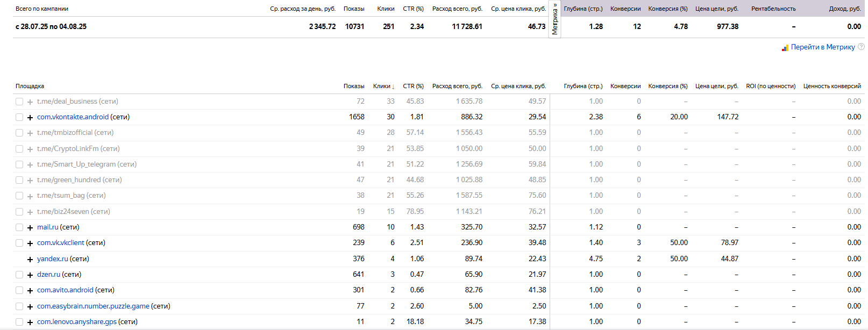Sort by Ср. цена клика in placements table
Viewport: 868px width, 330px height.
(518, 86)
